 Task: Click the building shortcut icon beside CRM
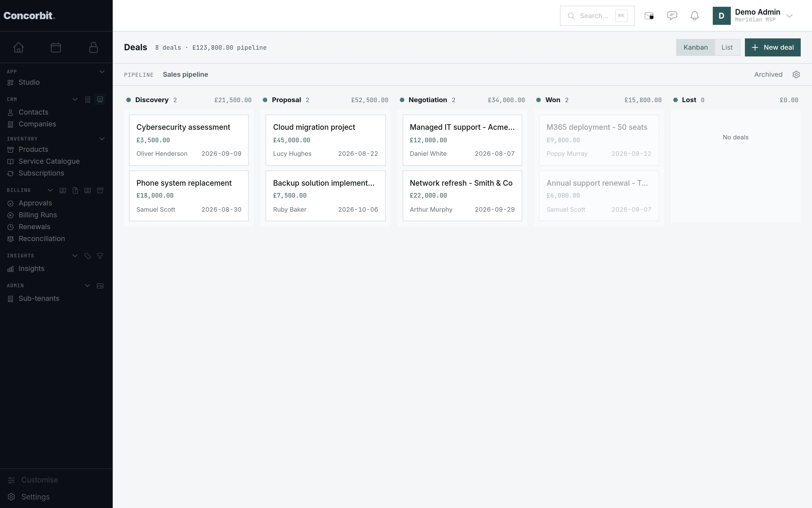pyautogui.click(x=88, y=99)
